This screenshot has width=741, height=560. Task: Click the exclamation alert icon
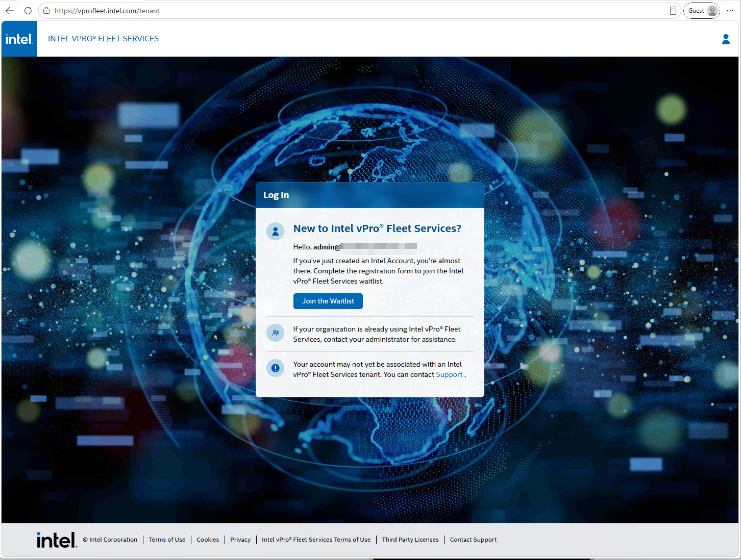click(x=275, y=368)
